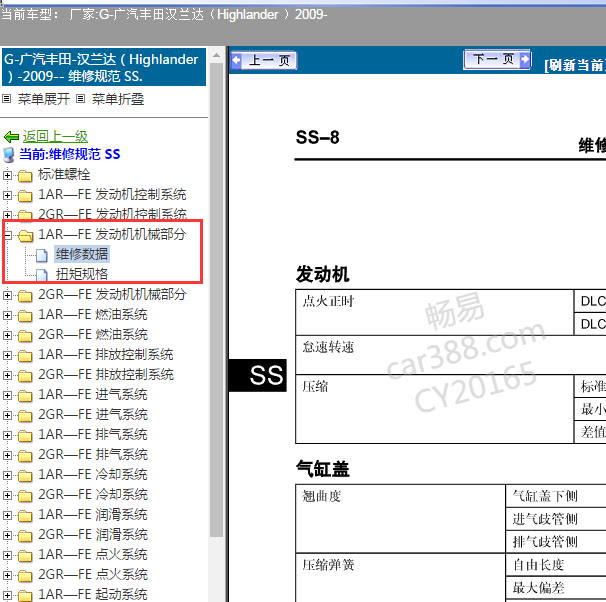This screenshot has width=606, height=602.
Task: Open the 2GR—FE 润滑系统 tree item
Action: [93, 535]
